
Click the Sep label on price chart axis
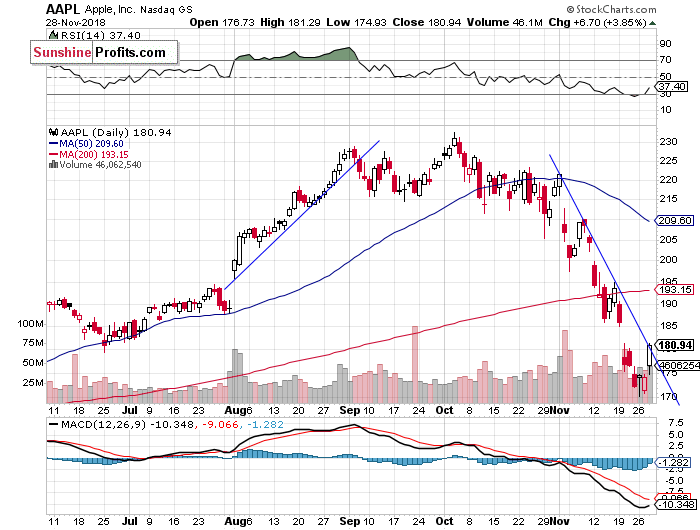click(x=350, y=410)
